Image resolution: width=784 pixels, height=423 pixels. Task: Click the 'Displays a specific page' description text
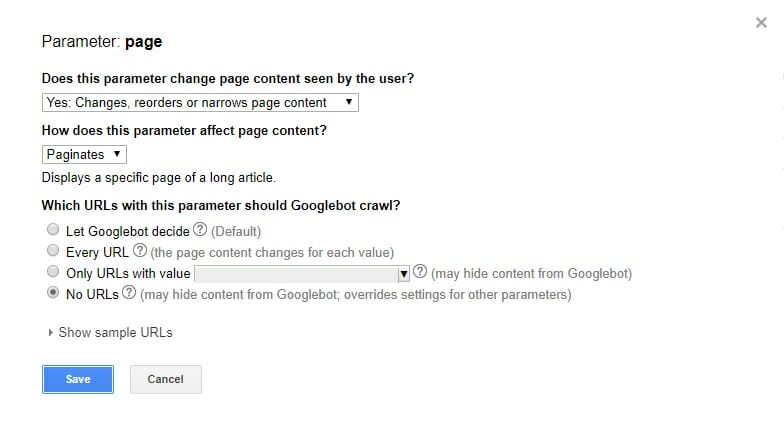pyautogui.click(x=158, y=177)
